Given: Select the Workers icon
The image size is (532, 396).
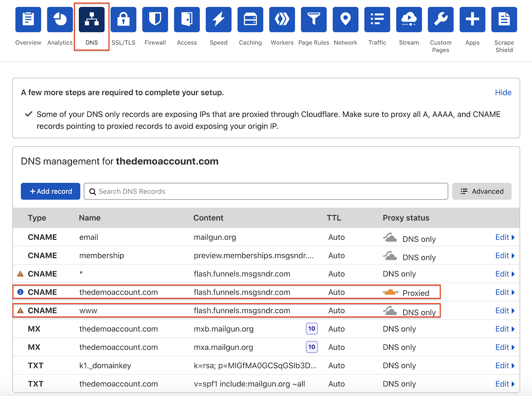Looking at the screenshot, I should 282,20.
